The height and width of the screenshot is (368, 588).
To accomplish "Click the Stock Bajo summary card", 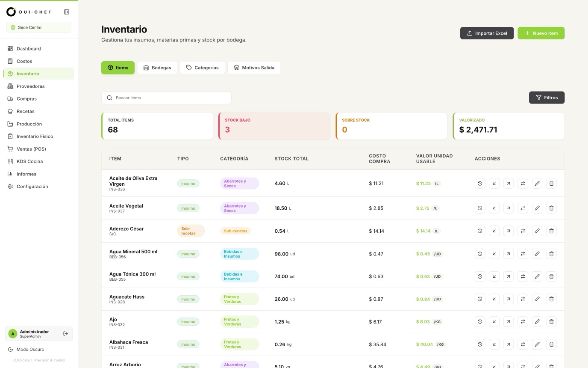I will click(274, 126).
